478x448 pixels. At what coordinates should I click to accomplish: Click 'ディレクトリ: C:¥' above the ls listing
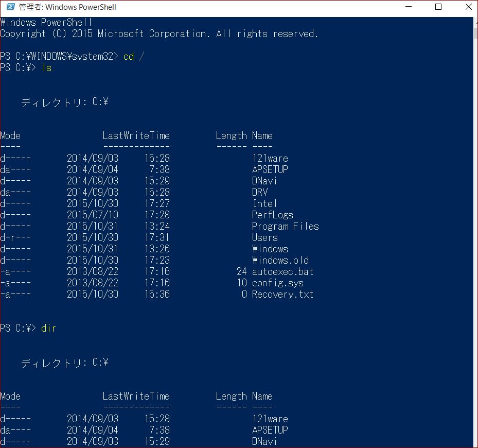pos(65,102)
